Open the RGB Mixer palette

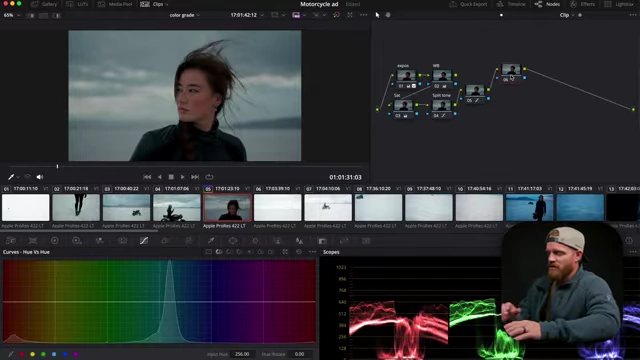pos(99,241)
